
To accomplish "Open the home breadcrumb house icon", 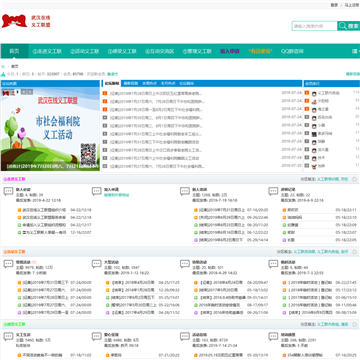I will pyautogui.click(x=3, y=66).
